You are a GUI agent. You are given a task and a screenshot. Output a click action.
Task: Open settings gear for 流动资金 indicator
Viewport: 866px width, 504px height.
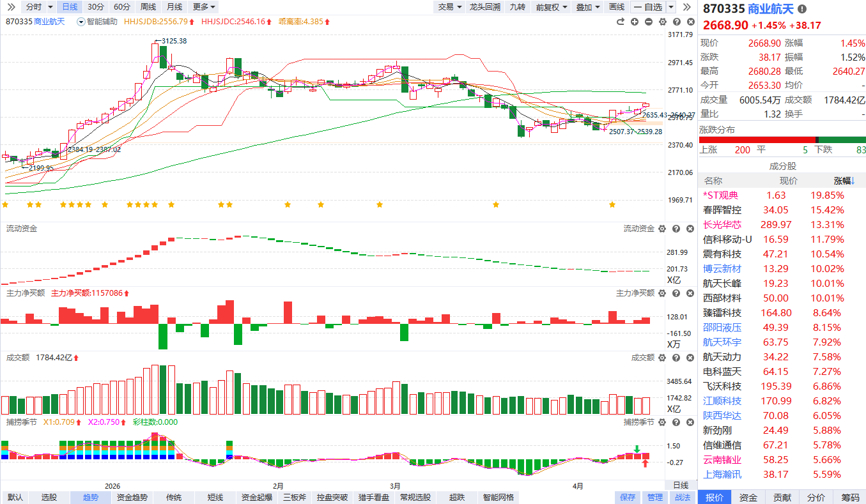(662, 229)
